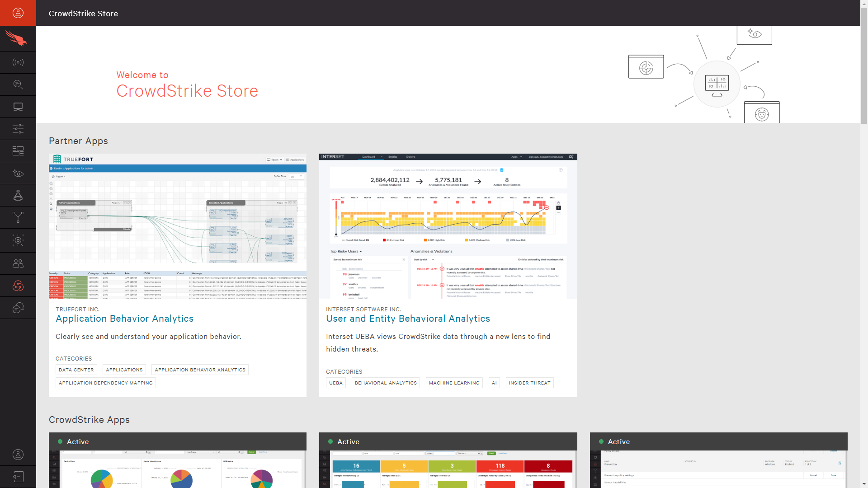
Task: Expand the CATEGORIES section for Interset app
Action: [x=344, y=372]
